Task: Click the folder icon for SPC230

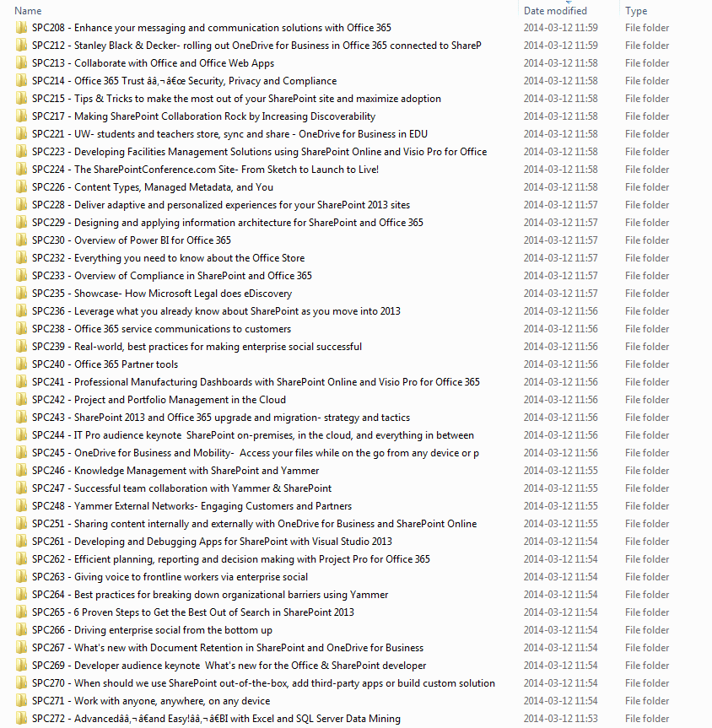Action: [21, 240]
